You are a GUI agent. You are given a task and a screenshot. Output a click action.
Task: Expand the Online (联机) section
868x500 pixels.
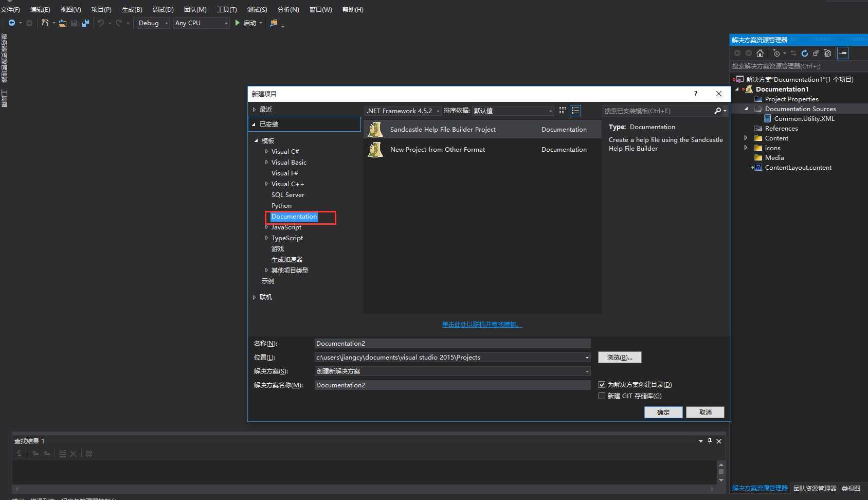point(254,297)
